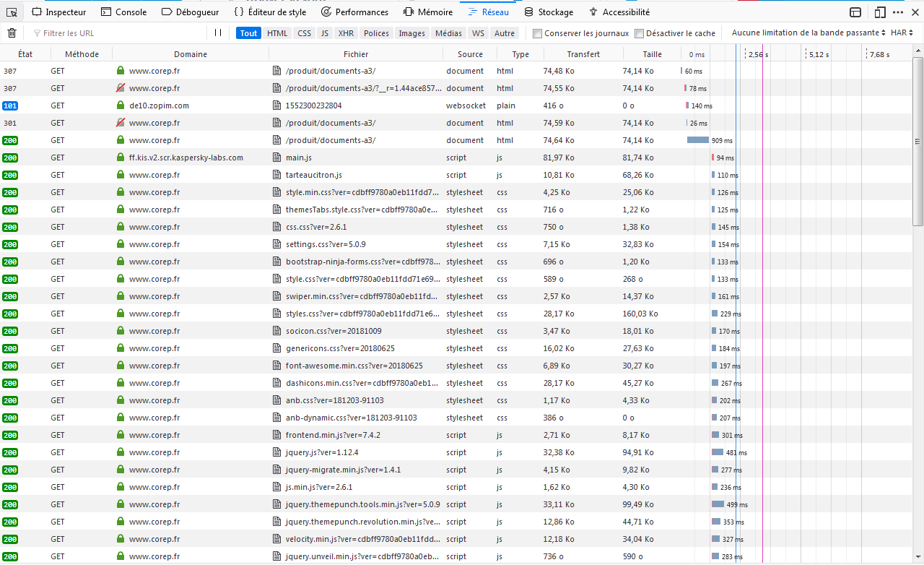The image size is (924, 565).
Task: Switch to the Console tab
Action: [x=123, y=12]
